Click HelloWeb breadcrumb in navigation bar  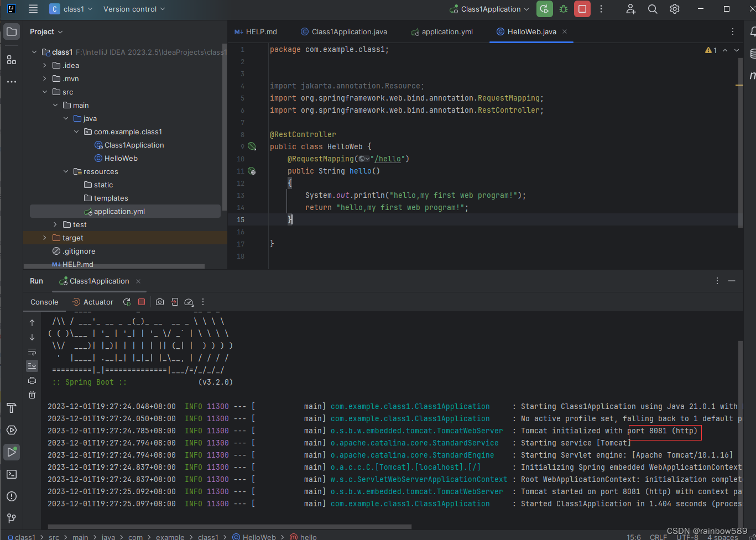[254, 537]
